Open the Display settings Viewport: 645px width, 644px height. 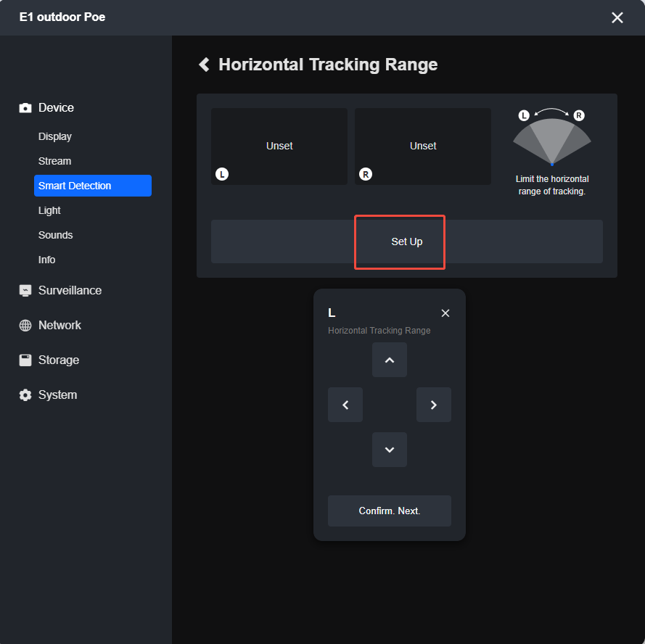coord(54,136)
